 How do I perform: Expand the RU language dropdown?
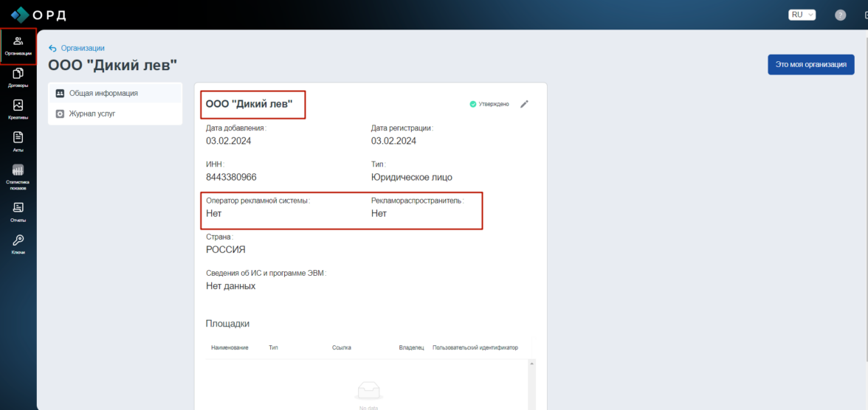pos(802,15)
